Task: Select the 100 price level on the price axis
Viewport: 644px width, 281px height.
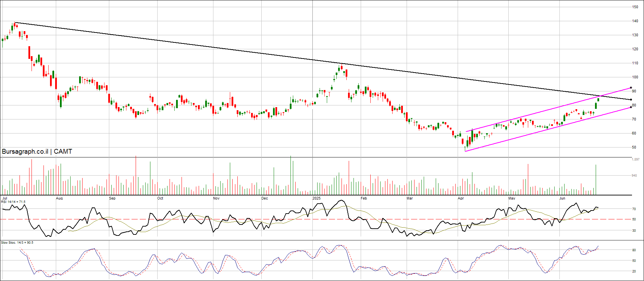Action: 635,77
